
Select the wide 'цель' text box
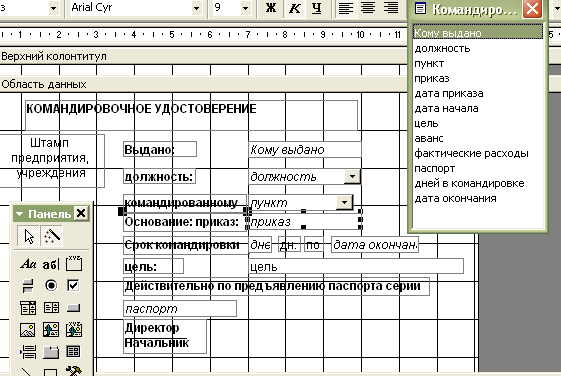(x=356, y=267)
